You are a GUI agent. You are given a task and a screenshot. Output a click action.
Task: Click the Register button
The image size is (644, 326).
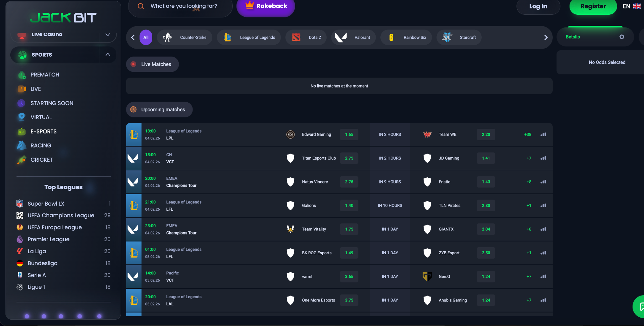[593, 6]
